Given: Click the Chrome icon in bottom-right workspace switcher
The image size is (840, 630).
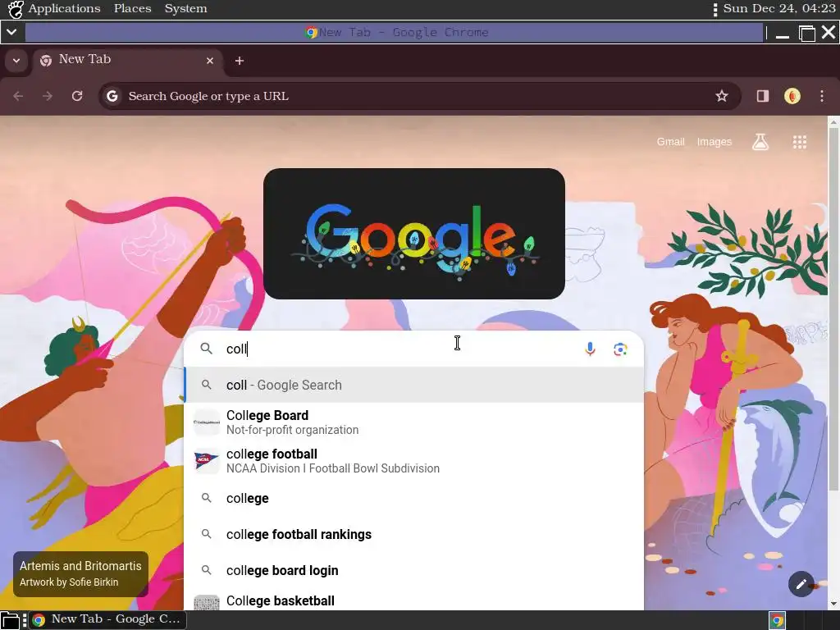Looking at the screenshot, I should [x=778, y=620].
